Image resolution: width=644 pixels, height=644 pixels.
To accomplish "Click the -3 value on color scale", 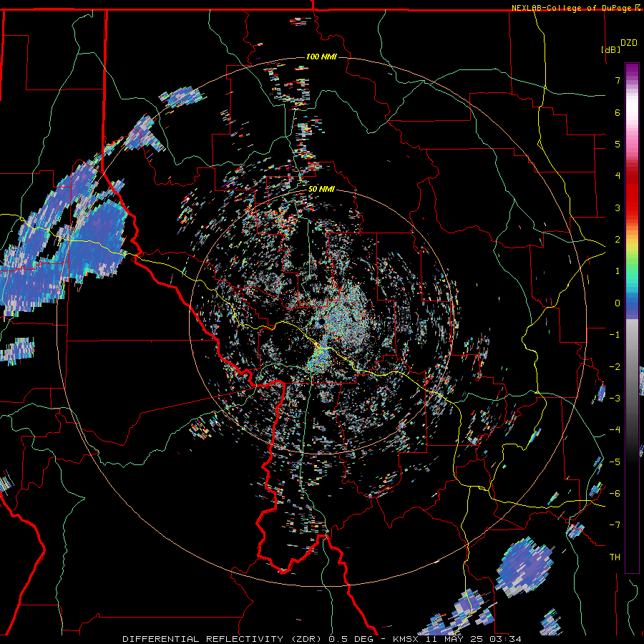I will tap(615, 399).
